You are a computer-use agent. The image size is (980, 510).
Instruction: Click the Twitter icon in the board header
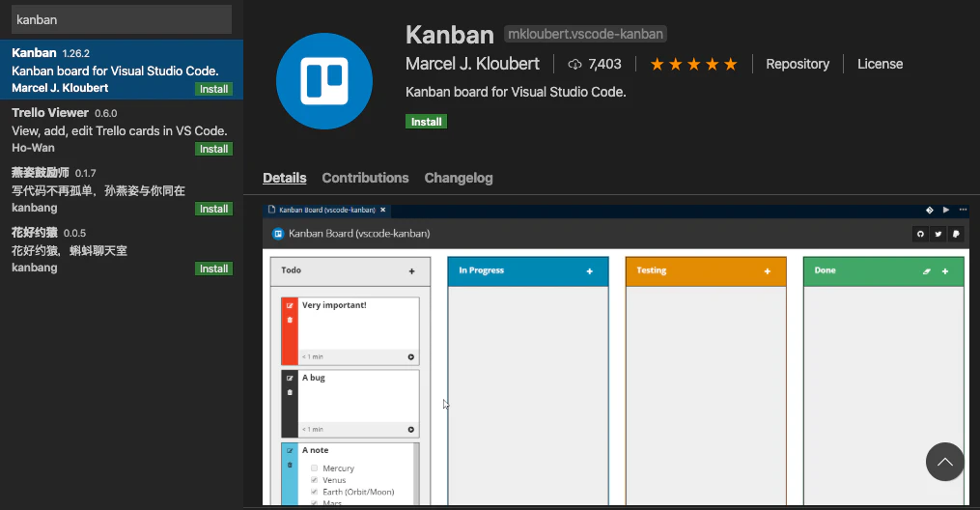[x=938, y=234]
